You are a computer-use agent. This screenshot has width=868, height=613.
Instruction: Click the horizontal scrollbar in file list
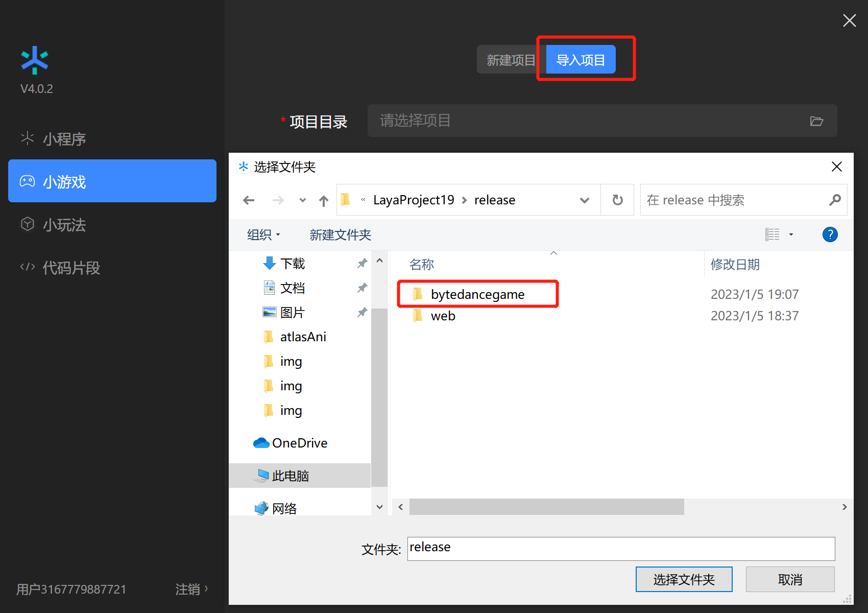546,507
